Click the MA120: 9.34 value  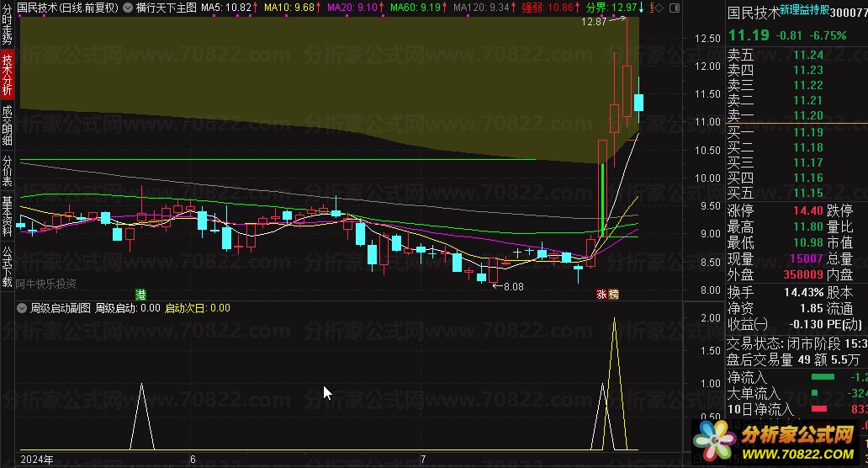point(482,8)
